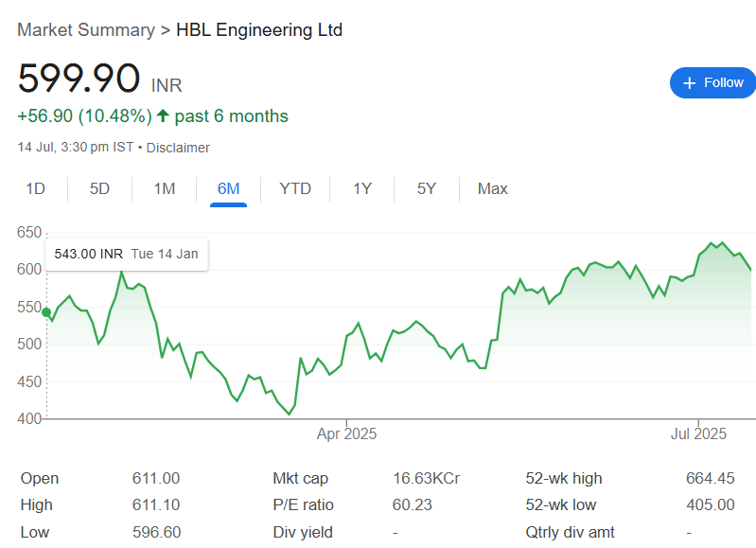Viewport: 756px width, 548px height.
Task: Click the Low value 596.60
Action: coord(157,532)
